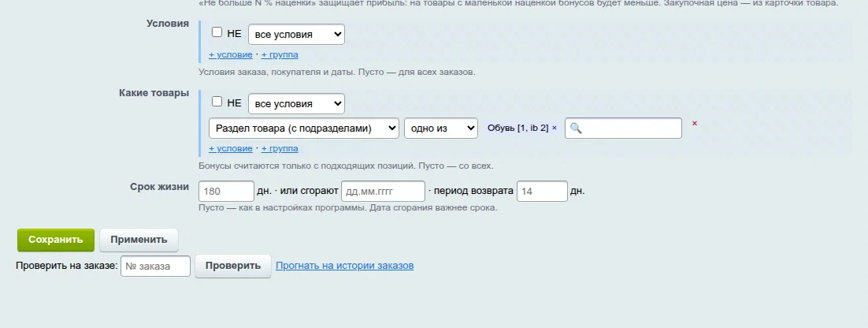This screenshot has height=328, width=868.
Task: Add a group in the Какие товары block
Action: pyautogui.click(x=280, y=148)
